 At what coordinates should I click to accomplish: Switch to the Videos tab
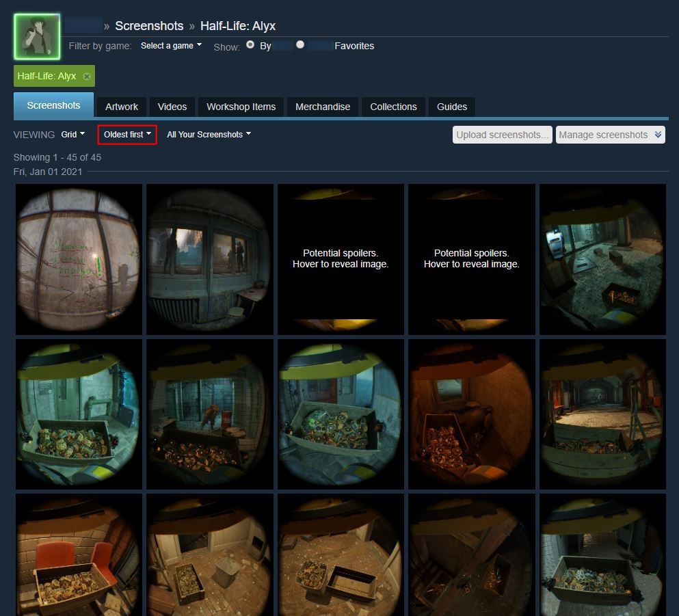[x=172, y=107]
